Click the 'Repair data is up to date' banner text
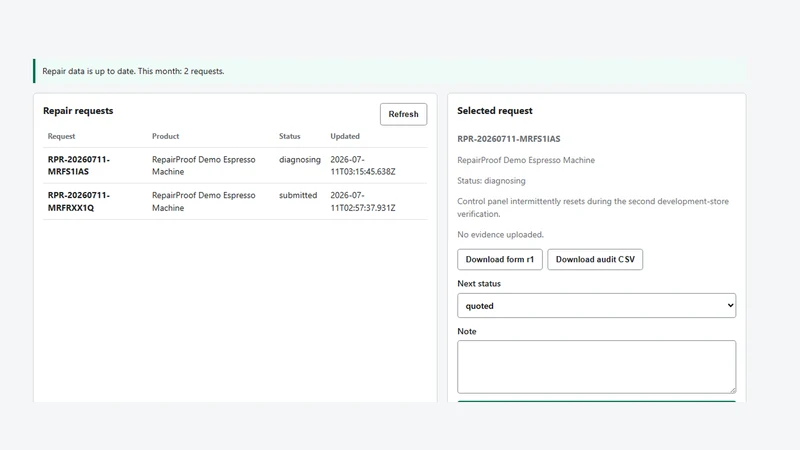The image size is (800, 450). (x=133, y=71)
